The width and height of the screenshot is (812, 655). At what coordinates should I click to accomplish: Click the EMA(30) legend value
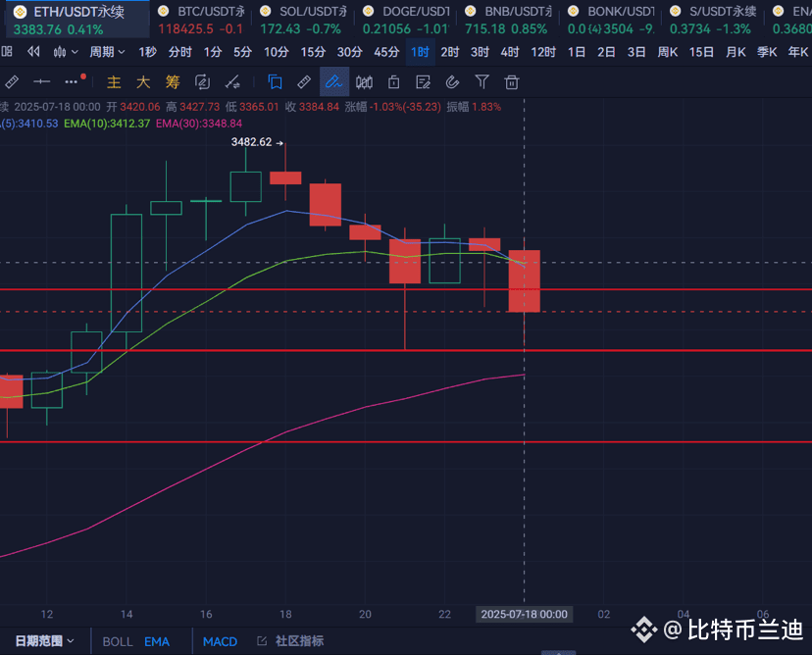click(x=199, y=124)
